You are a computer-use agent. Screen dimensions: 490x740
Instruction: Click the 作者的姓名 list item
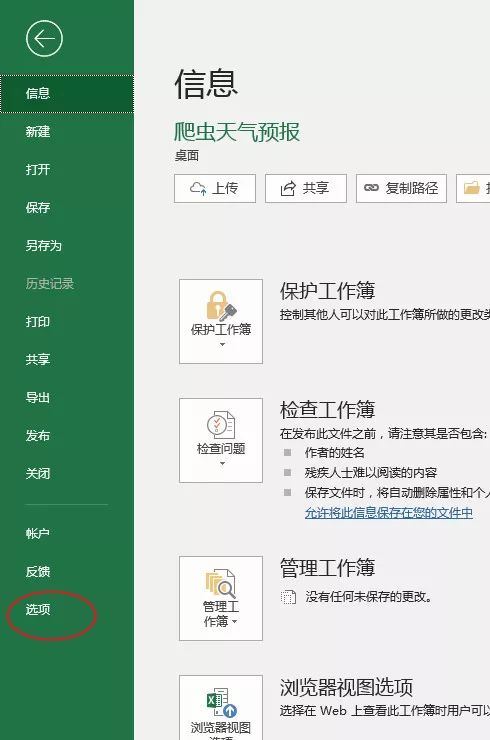335,453
